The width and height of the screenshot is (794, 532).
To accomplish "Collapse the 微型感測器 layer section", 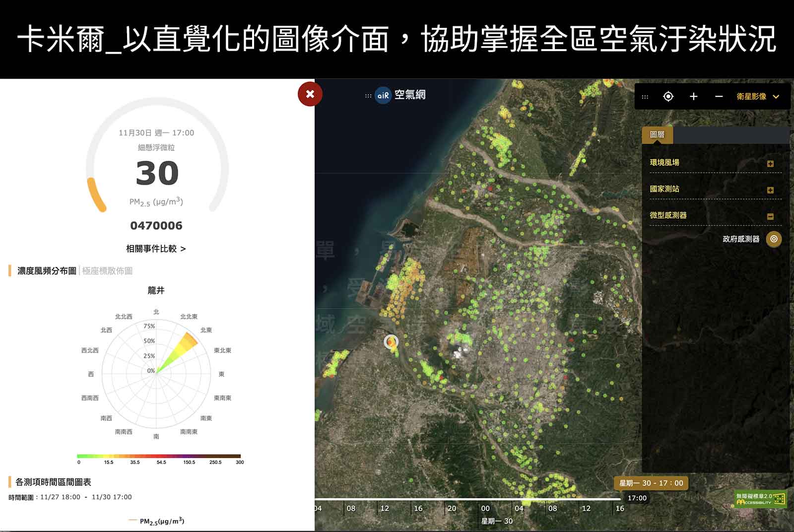I will pyautogui.click(x=770, y=216).
